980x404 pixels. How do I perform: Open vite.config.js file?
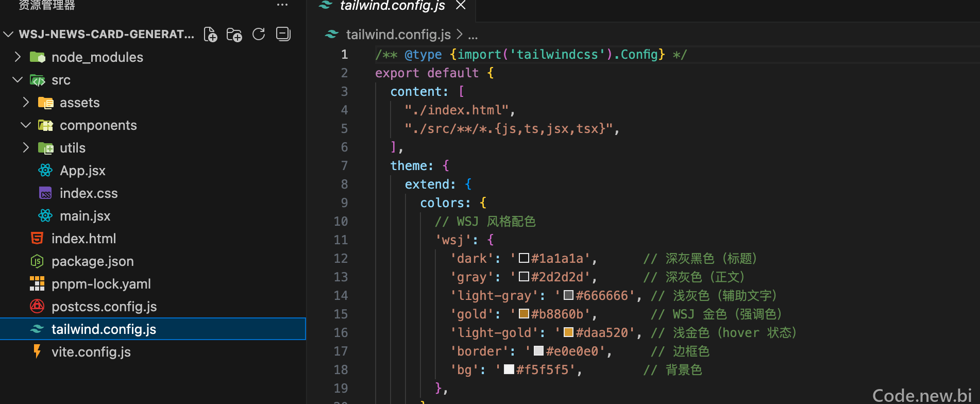[x=91, y=352]
